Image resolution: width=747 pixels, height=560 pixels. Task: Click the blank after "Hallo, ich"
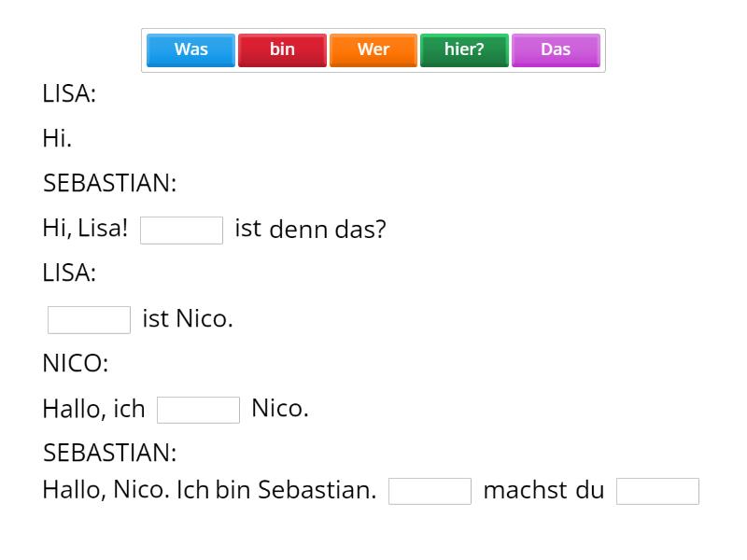point(198,409)
